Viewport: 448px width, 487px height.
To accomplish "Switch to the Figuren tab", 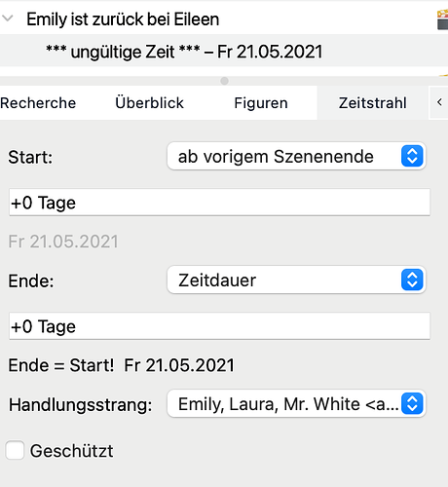I will tap(261, 103).
